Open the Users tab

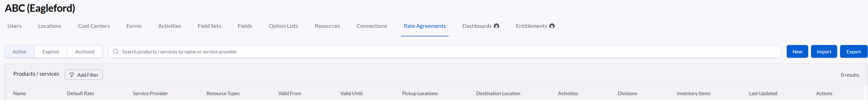click(14, 26)
